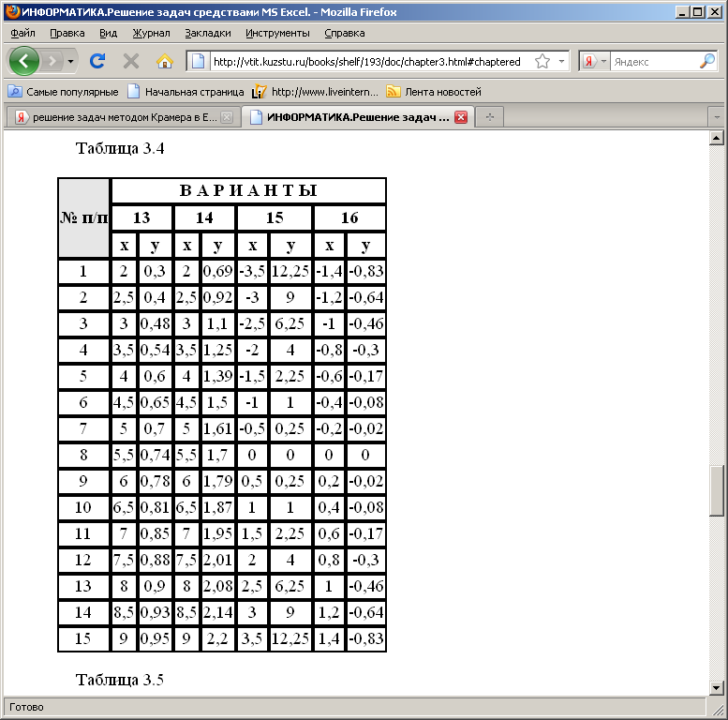Go to the Home page icon
This screenshot has width=728, height=720.
coord(164,61)
